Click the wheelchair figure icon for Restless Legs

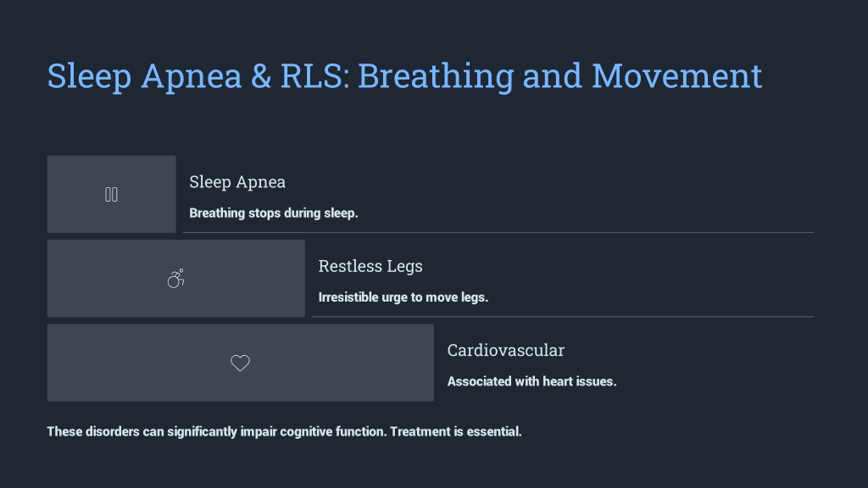[176, 278]
